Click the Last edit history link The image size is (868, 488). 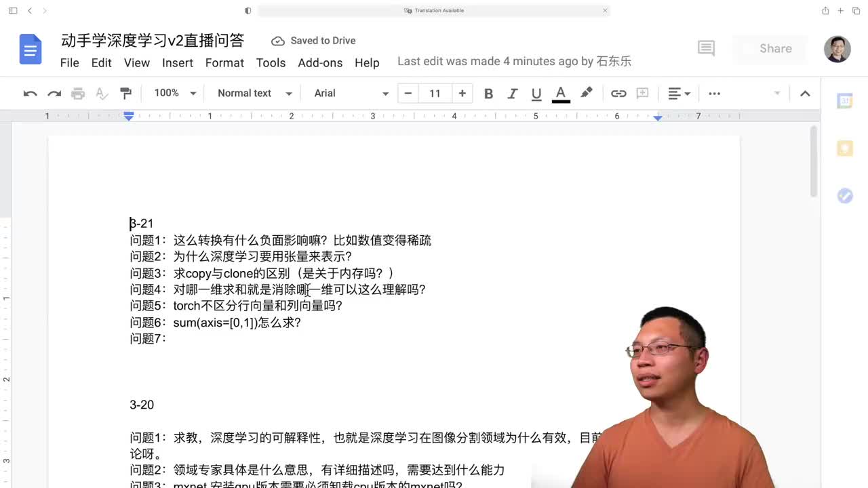click(514, 61)
